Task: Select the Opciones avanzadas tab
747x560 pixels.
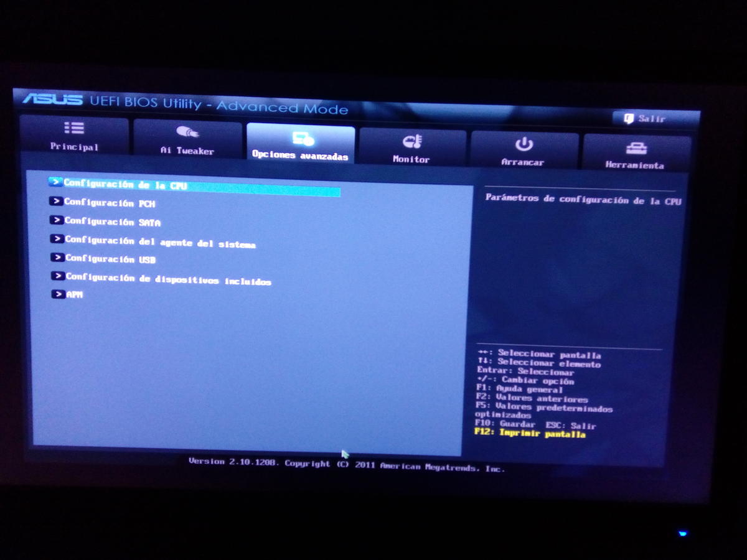Action: pos(300,143)
